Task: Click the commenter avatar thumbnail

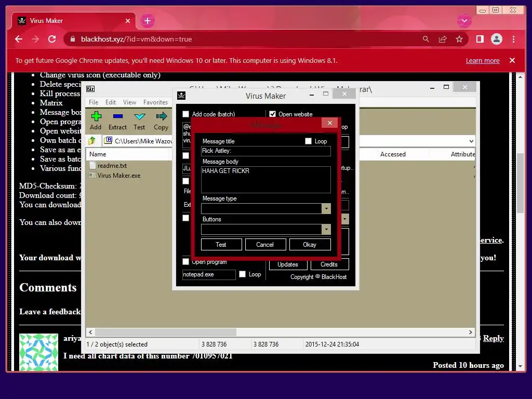Action: (38, 352)
